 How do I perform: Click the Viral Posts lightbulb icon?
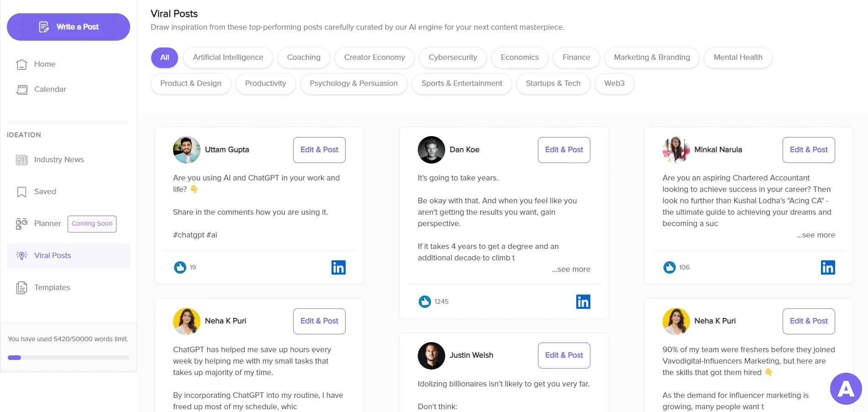pos(21,255)
